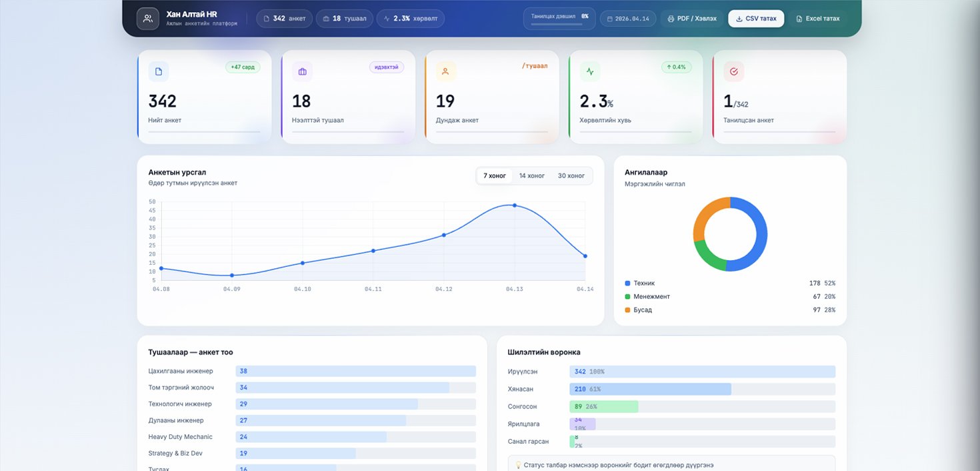Click the orange donut chart segment

(703, 217)
